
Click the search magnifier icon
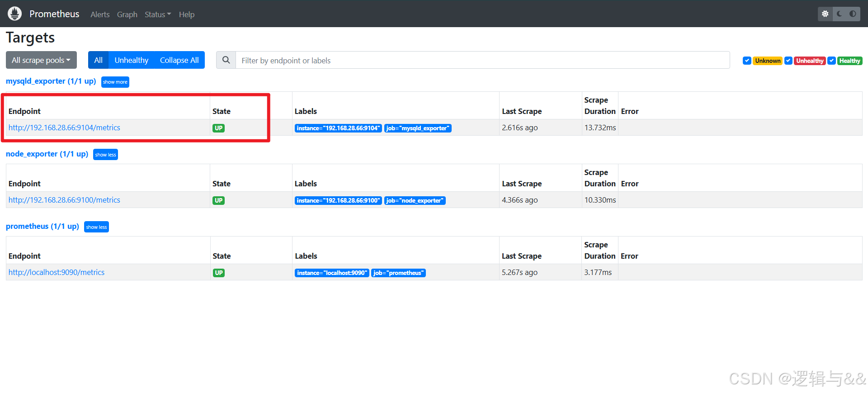[226, 60]
